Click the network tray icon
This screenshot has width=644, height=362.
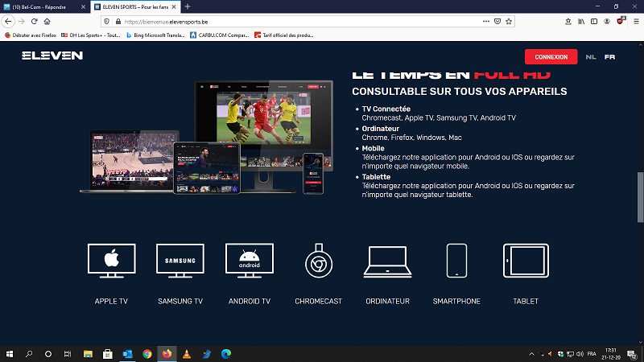click(570, 354)
